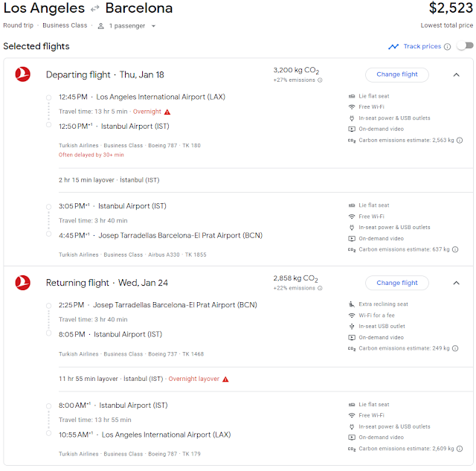Collapse the departing flight details

click(456, 74)
